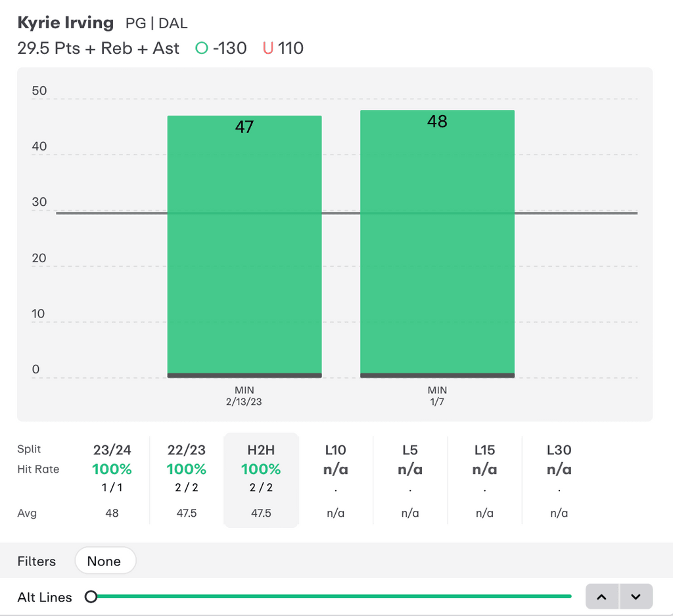This screenshot has width=673, height=616.
Task: Open the L30 split
Action: pyautogui.click(x=559, y=481)
